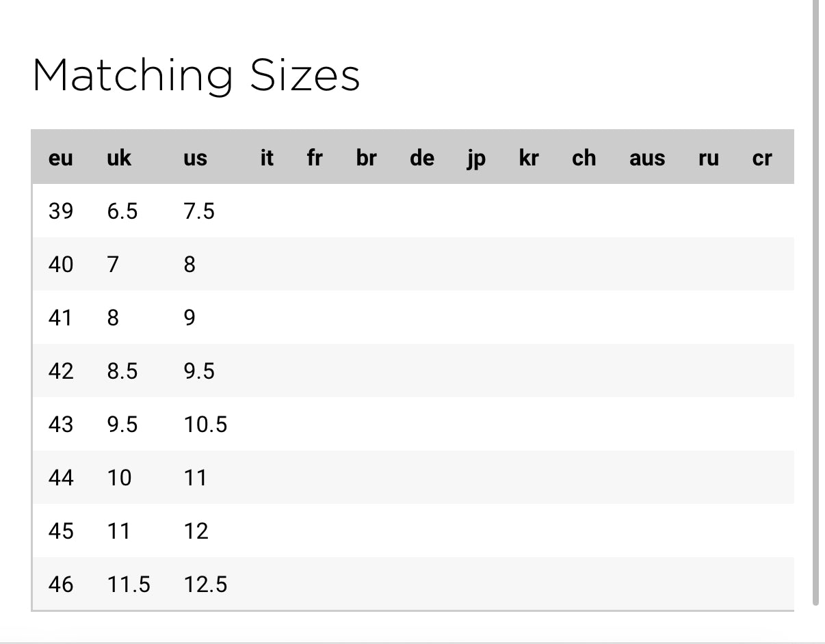Click the cr column header
825x644 pixels.
[761, 158]
